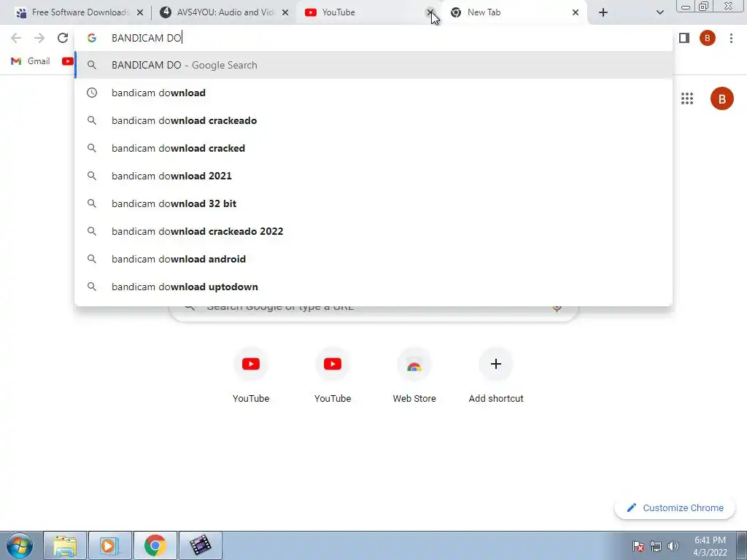Switch to the YouTube tab
Viewport: 747px width, 560px height.
368,12
